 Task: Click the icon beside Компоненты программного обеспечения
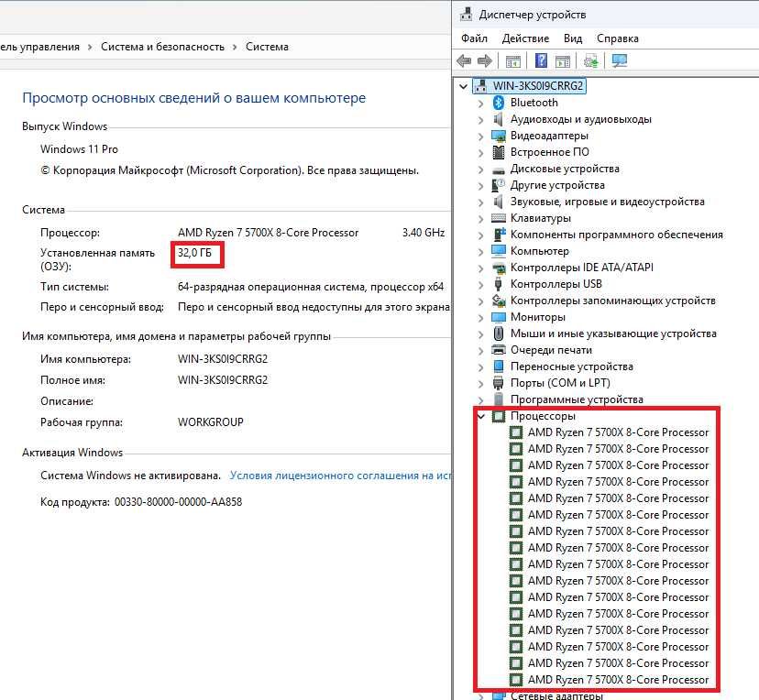tap(499, 235)
